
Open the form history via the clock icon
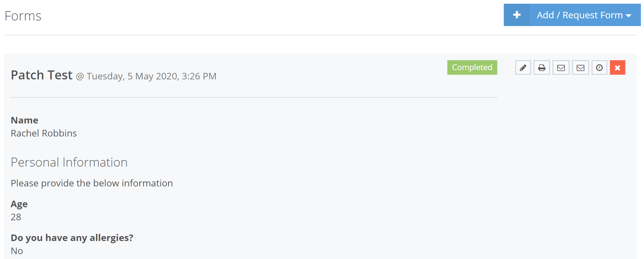(x=599, y=67)
